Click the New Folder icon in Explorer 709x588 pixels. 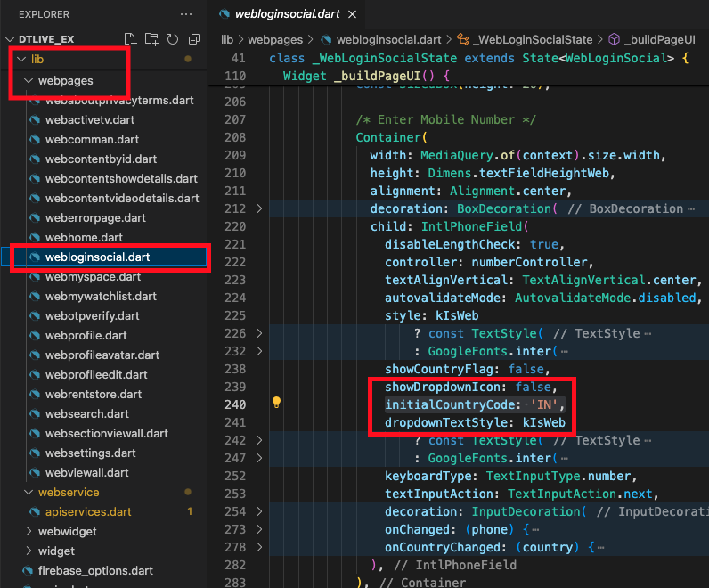(151, 39)
